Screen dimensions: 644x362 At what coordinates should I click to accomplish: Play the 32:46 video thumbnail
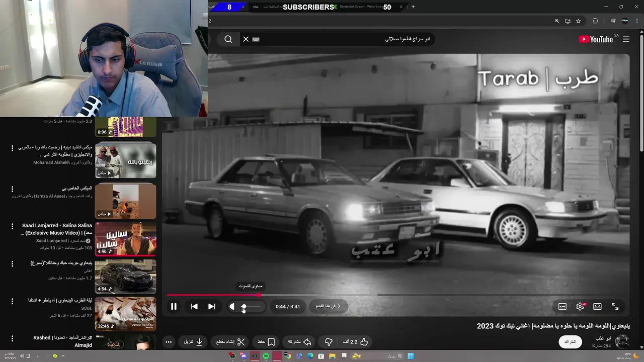pyautogui.click(x=126, y=313)
